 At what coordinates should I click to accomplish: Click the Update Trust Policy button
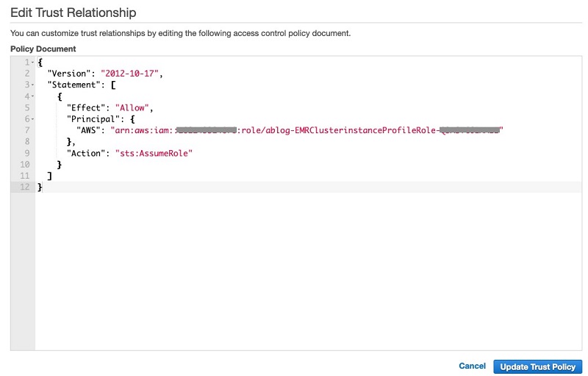tap(537, 366)
